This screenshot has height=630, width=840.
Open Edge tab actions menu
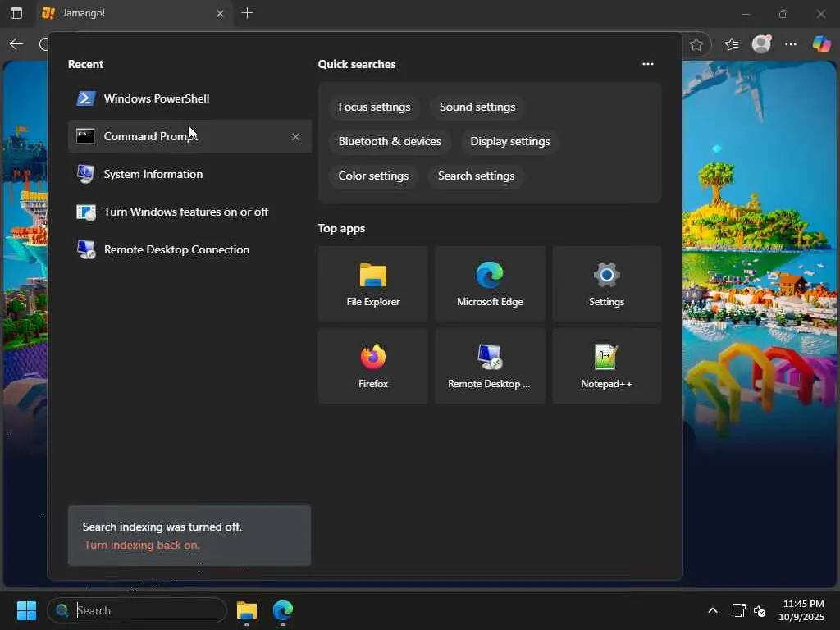(16, 13)
